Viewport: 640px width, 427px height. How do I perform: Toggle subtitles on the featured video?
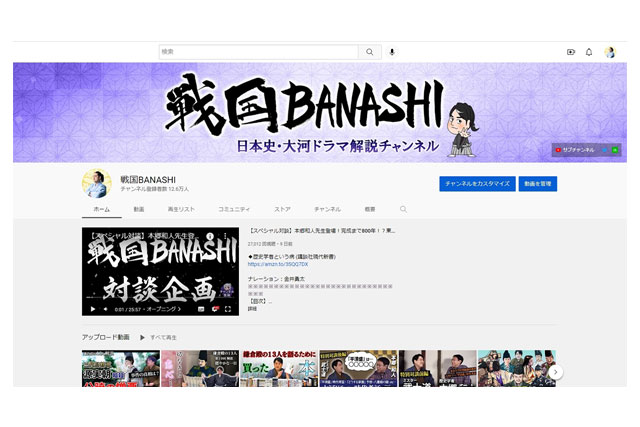(201, 309)
